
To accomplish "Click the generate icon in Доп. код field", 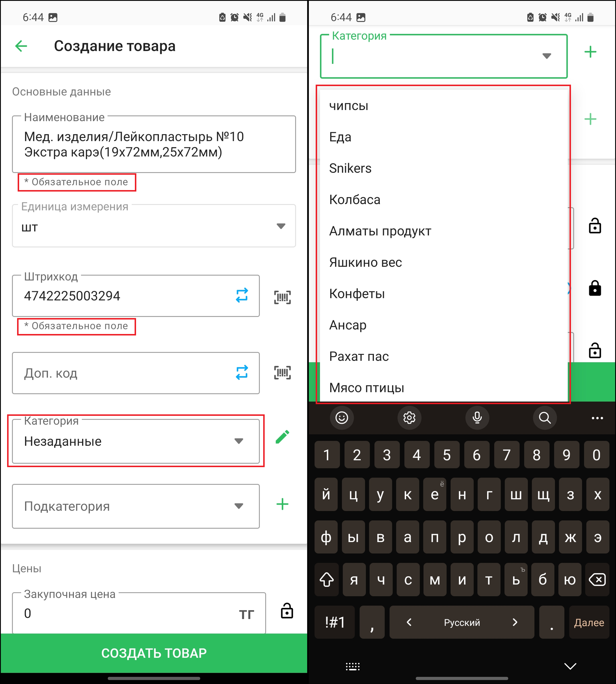I will pyautogui.click(x=242, y=372).
